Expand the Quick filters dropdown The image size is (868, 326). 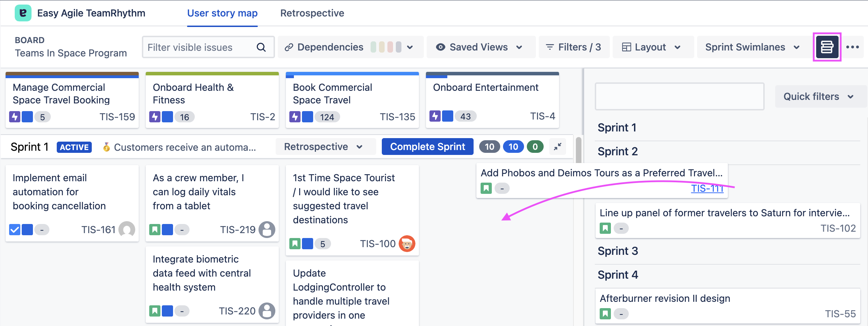(818, 96)
